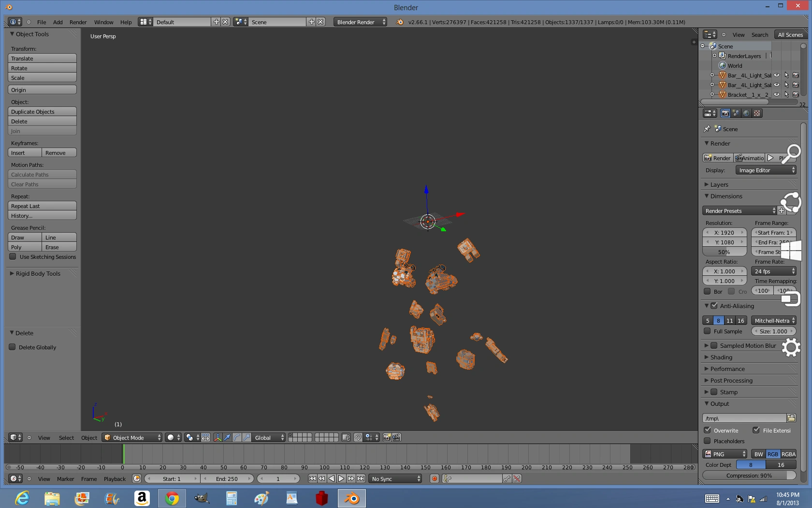812x508 pixels.
Task: Open the Render properties tab (camera icon)
Action: click(x=725, y=113)
